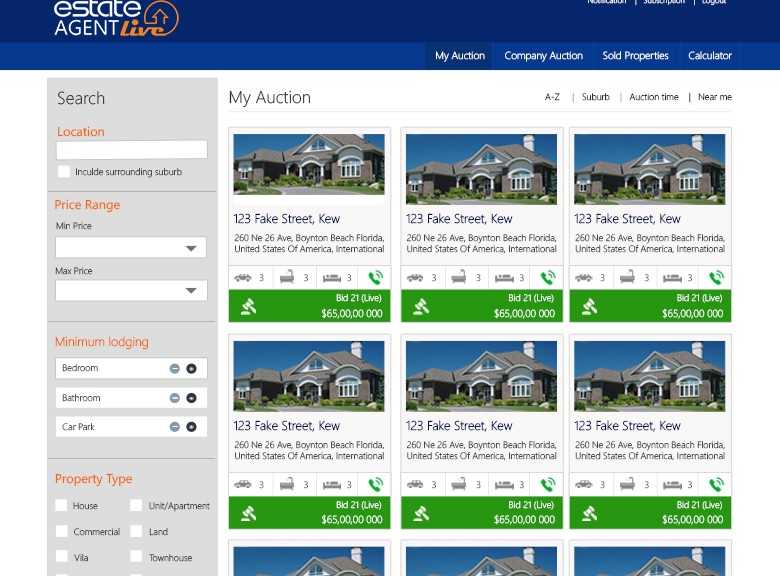The height and width of the screenshot is (576, 780).
Task: Increase Car Park count with plus icon
Action: coord(191,427)
